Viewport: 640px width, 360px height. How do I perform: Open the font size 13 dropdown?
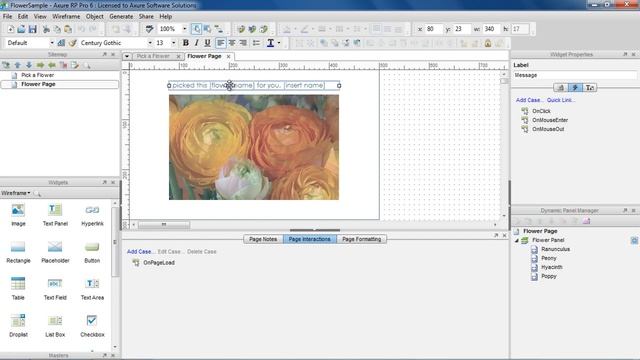(x=173, y=43)
